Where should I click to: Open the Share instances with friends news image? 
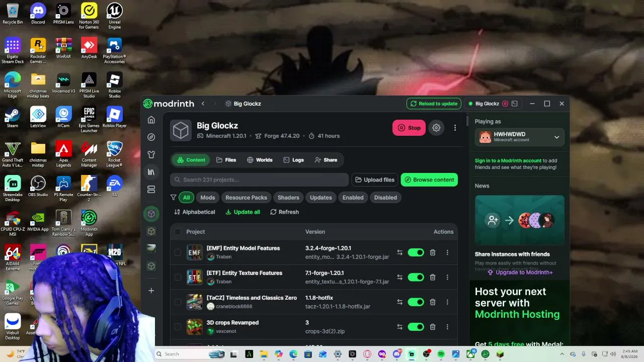click(x=520, y=220)
